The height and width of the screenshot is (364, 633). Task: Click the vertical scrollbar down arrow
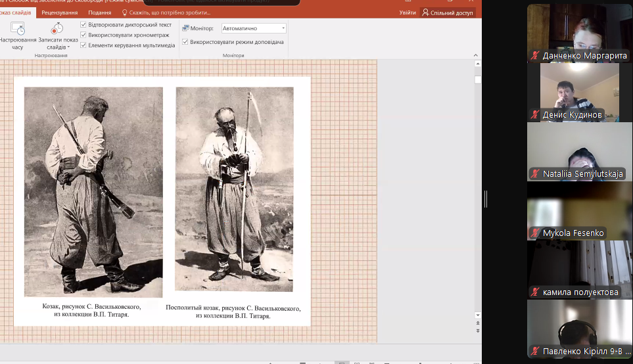pyautogui.click(x=478, y=315)
